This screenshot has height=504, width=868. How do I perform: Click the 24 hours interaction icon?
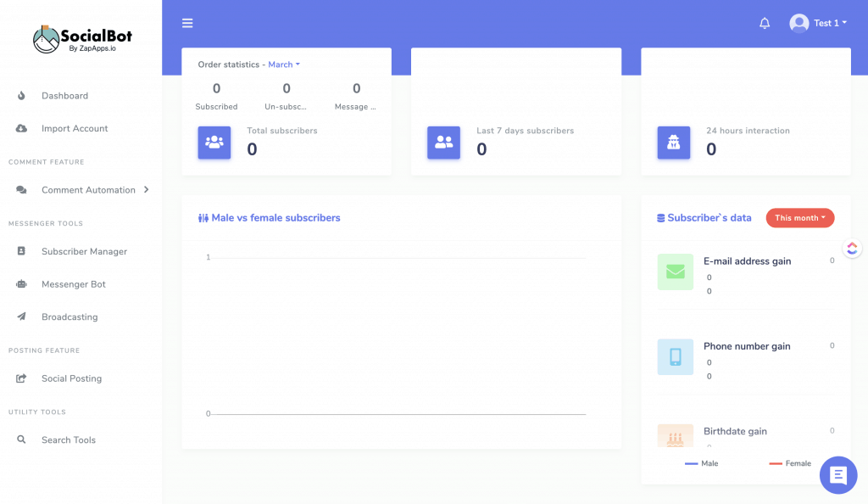[x=674, y=143]
